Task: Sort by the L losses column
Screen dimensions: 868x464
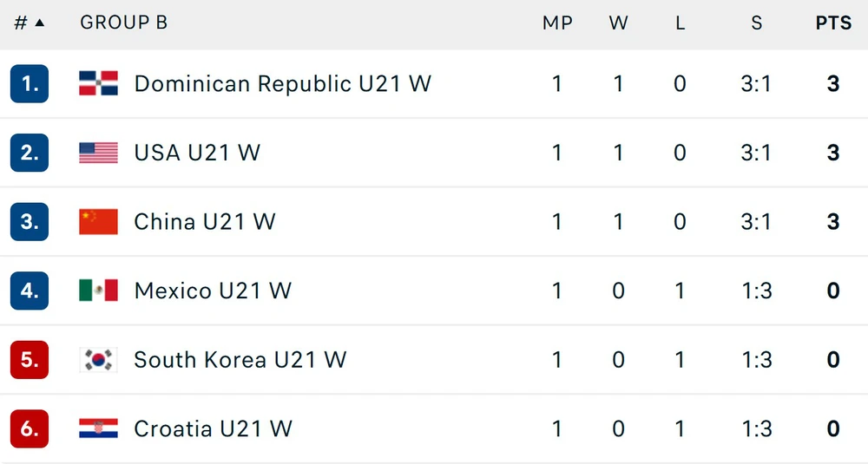Action: coord(680,23)
